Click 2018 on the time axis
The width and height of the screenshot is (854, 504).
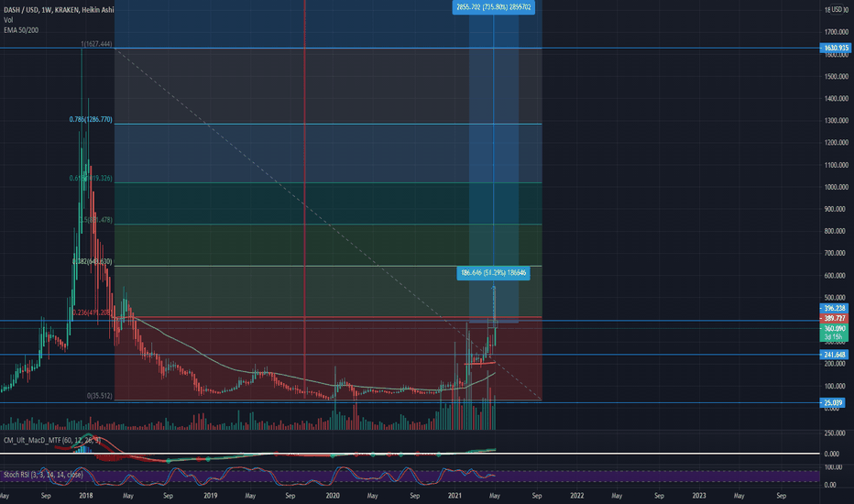(x=85, y=496)
